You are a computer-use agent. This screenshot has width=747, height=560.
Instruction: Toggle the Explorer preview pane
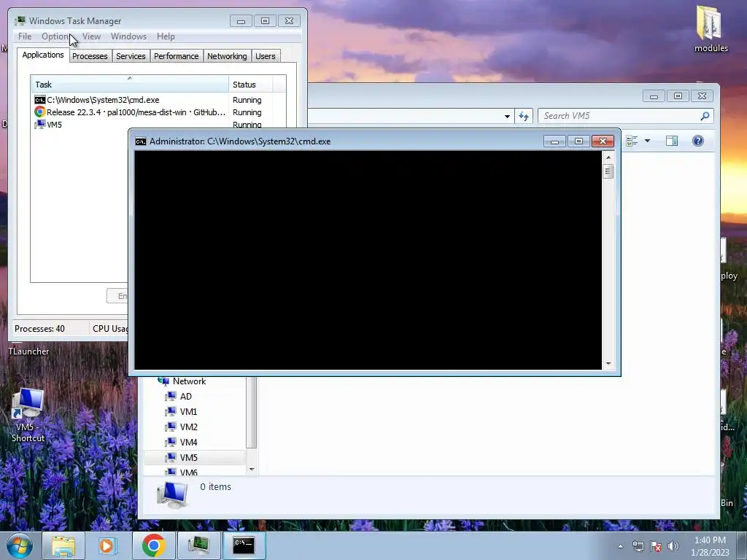[672, 141]
